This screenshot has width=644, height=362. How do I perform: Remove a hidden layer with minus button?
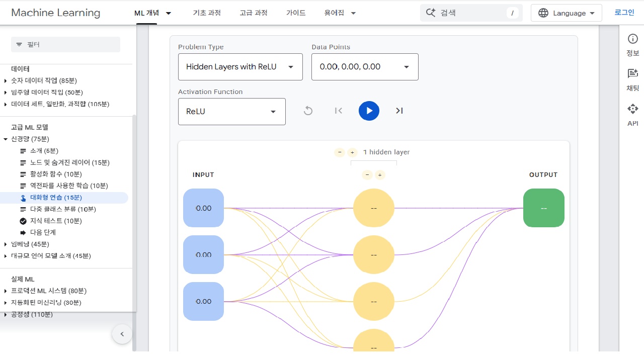(340, 152)
